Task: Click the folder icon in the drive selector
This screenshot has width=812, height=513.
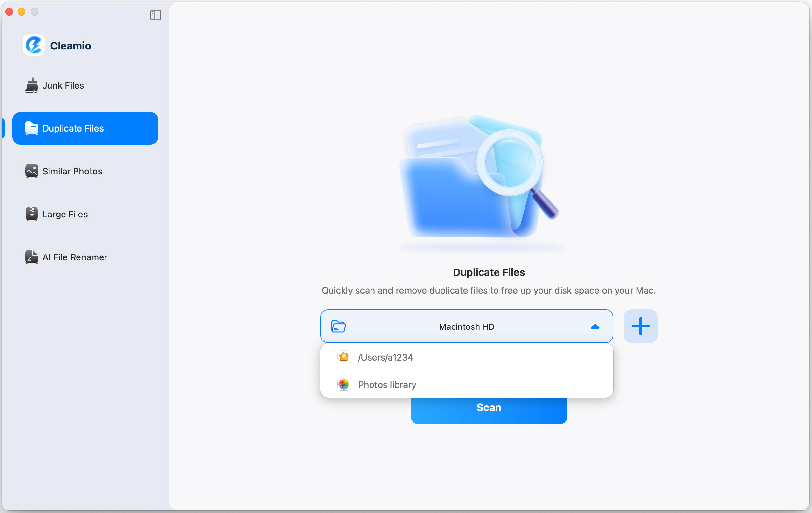Action: point(339,326)
